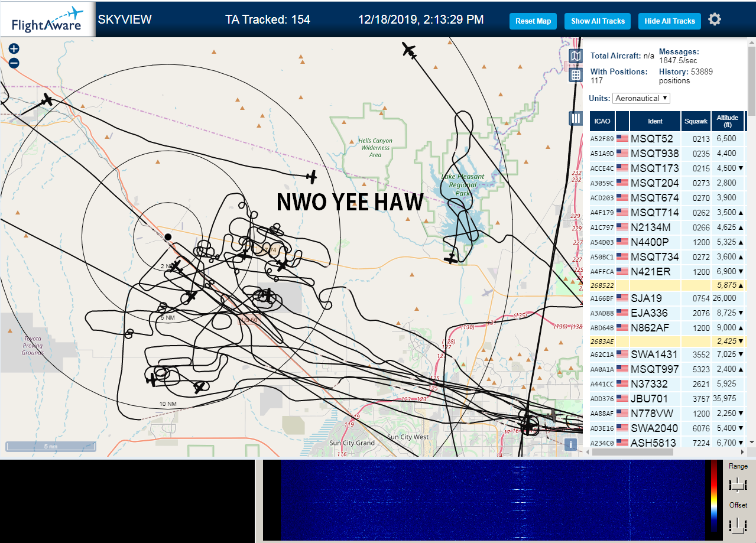Open the map attribution info icon
756x543 pixels.
click(570, 445)
